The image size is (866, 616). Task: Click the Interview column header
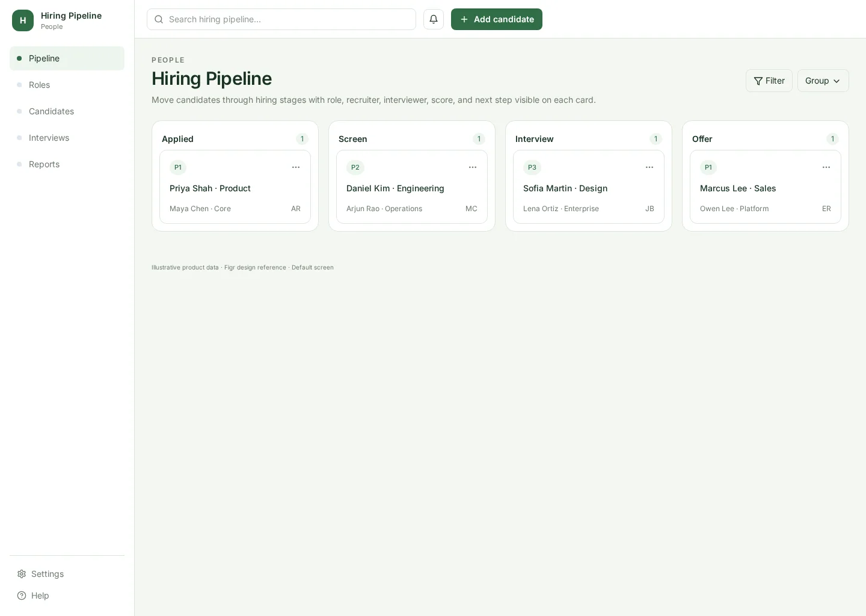(x=535, y=139)
